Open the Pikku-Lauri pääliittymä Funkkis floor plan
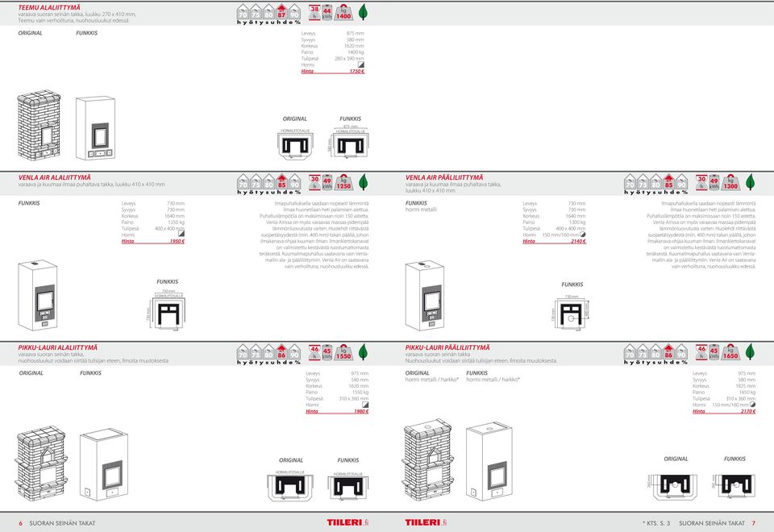 click(x=734, y=484)
